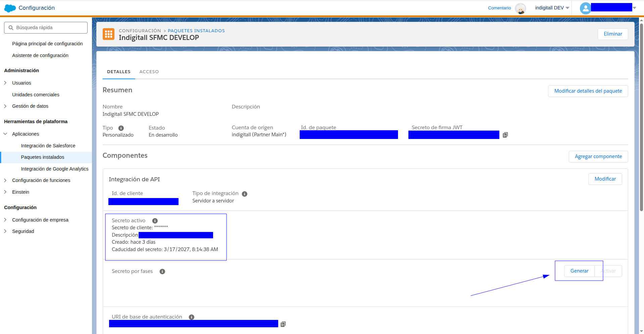644x334 pixels.
Task: Click Modificar detalles del paquete
Action: coord(588,91)
